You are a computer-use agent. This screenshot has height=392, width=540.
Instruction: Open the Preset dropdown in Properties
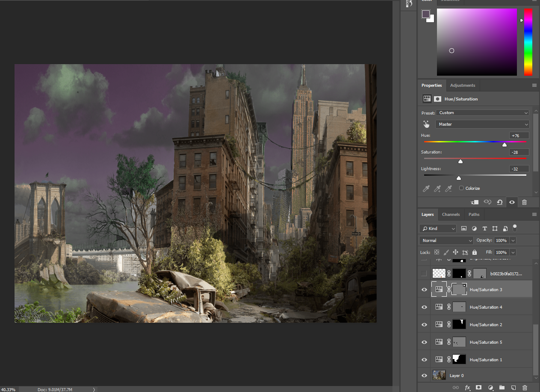click(x=483, y=112)
